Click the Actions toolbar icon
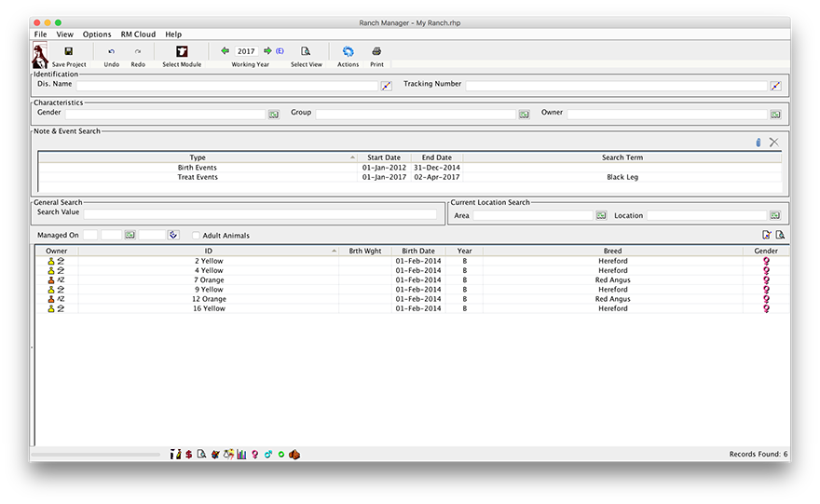 pos(348,51)
